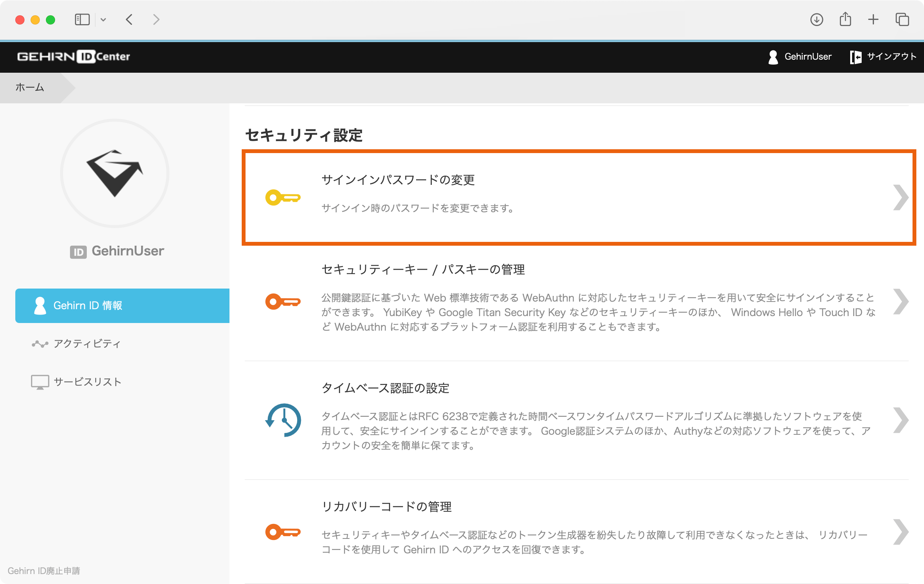Open the サービスリスト sidebar item
The image size is (924, 584).
point(87,382)
